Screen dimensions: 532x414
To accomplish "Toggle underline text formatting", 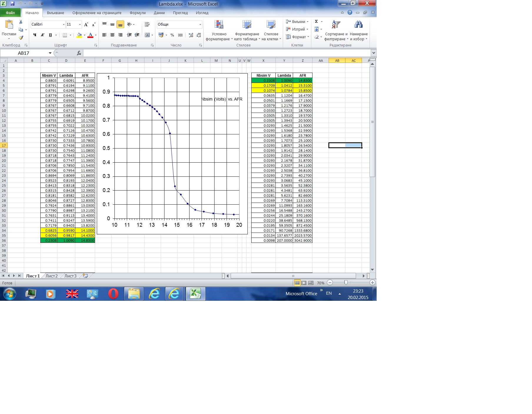I will coord(50,35).
